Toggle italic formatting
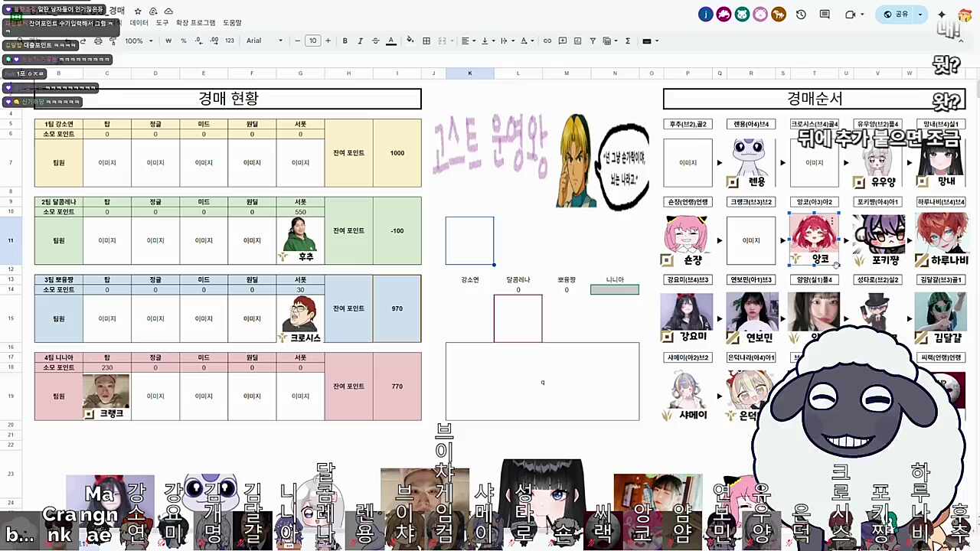The width and height of the screenshot is (980, 551). click(360, 41)
